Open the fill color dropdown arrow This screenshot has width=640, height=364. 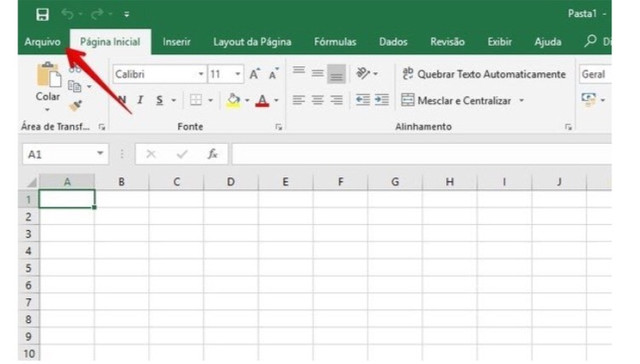point(247,100)
